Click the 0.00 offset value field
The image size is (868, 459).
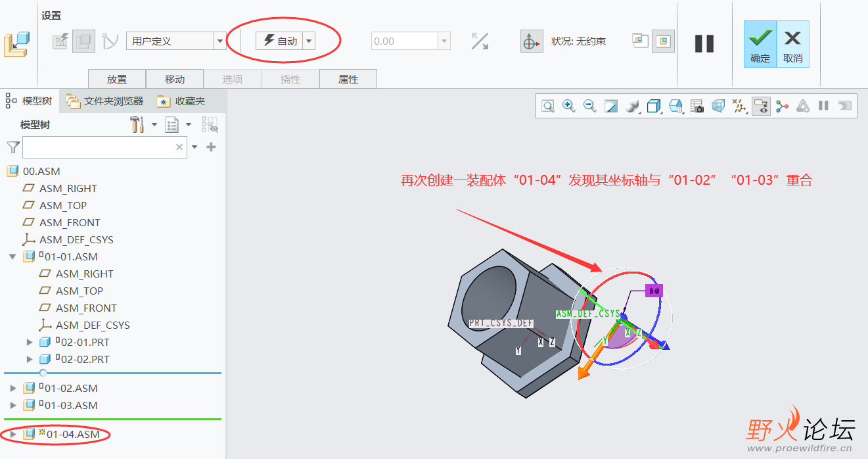click(404, 41)
